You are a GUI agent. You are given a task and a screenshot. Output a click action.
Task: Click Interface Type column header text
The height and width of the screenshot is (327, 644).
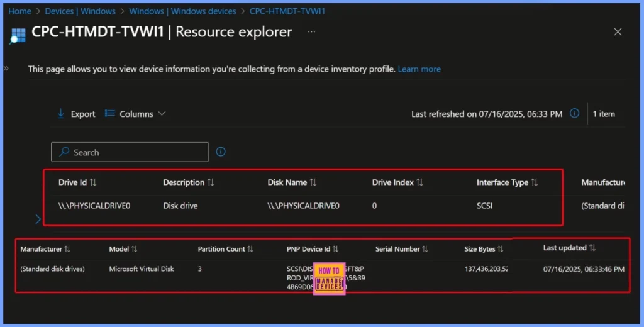coord(502,182)
